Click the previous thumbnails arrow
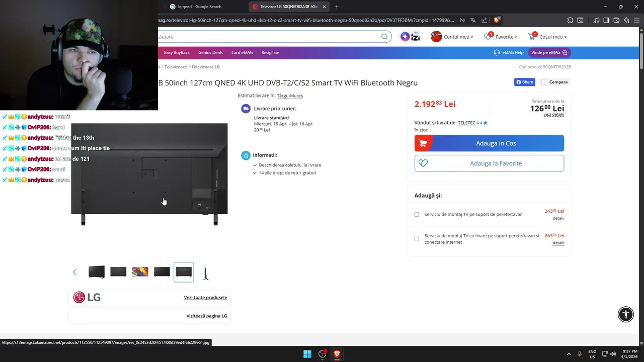This screenshot has width=644, height=362. click(x=74, y=272)
